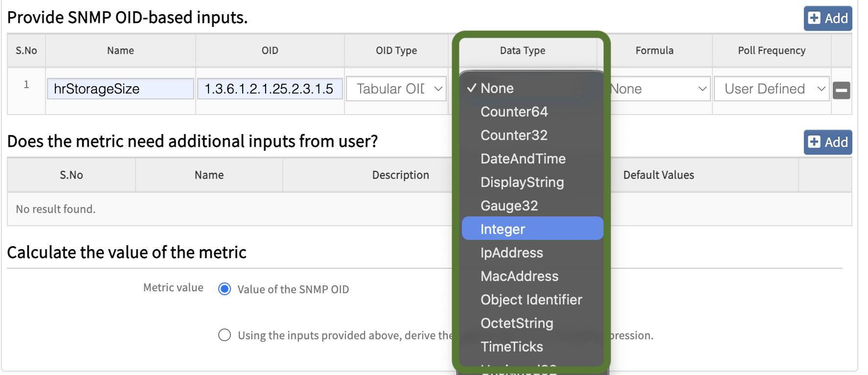Choose Counter64 from the Data Type list

(532, 112)
